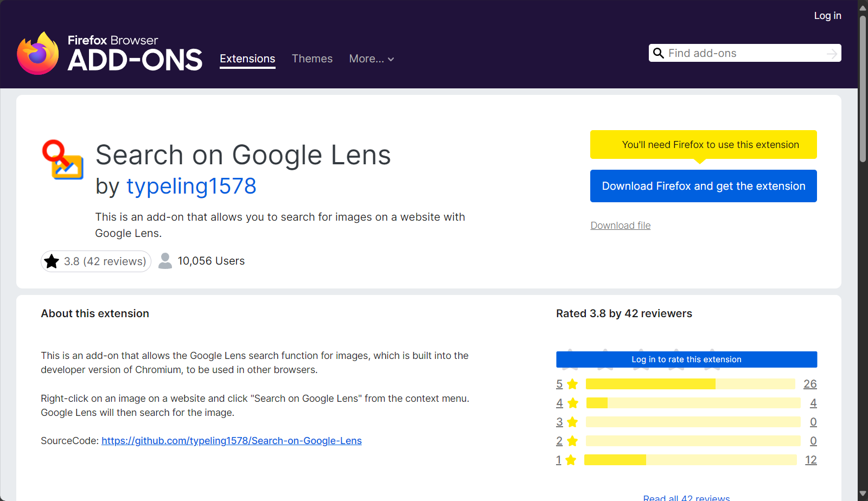The height and width of the screenshot is (501, 868).
Task: Click the star beside the 5 rating
Action: tap(572, 384)
